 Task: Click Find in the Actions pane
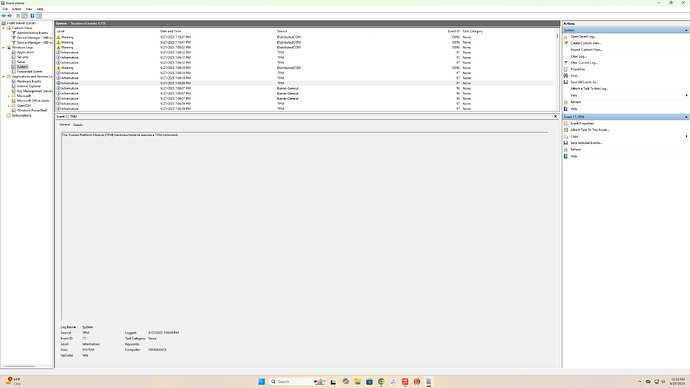coord(575,76)
